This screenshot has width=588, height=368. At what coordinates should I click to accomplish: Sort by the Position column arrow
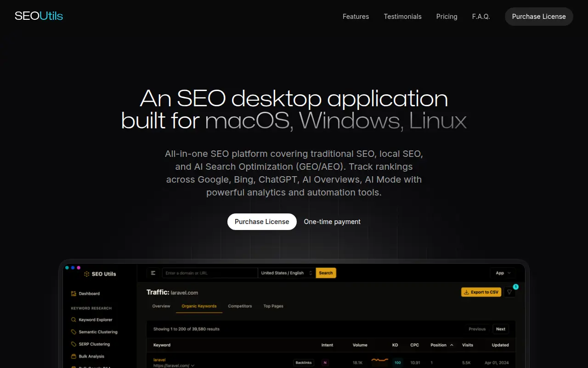(452, 345)
